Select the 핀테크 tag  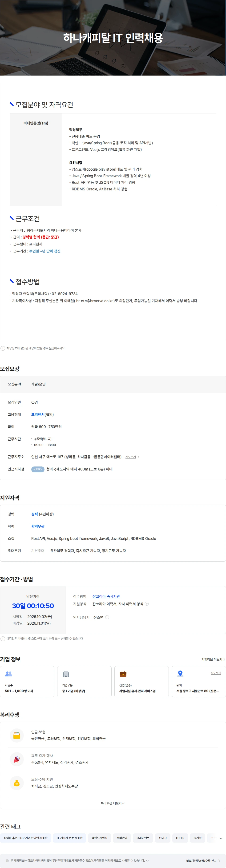[x=163, y=838]
